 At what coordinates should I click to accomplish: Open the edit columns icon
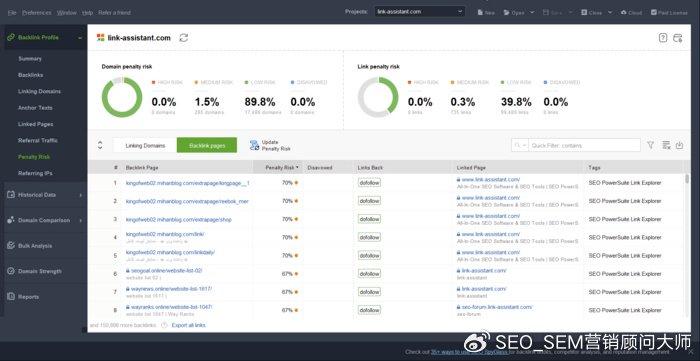coord(666,145)
